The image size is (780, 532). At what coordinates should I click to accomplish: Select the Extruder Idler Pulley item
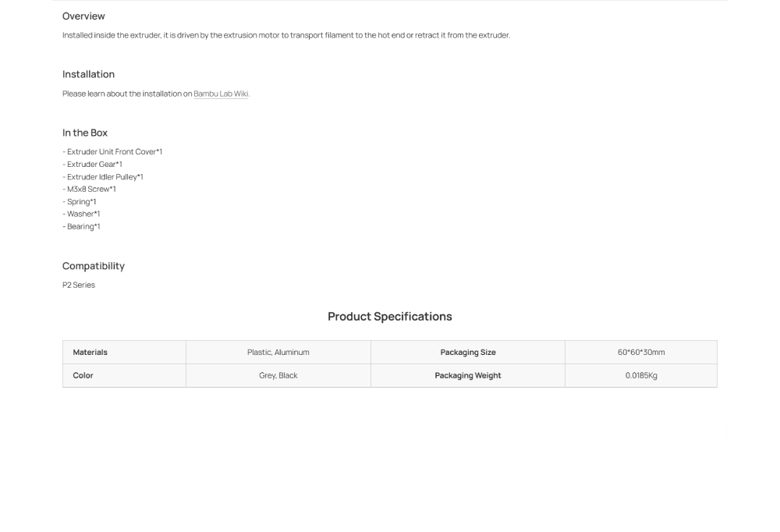point(105,177)
